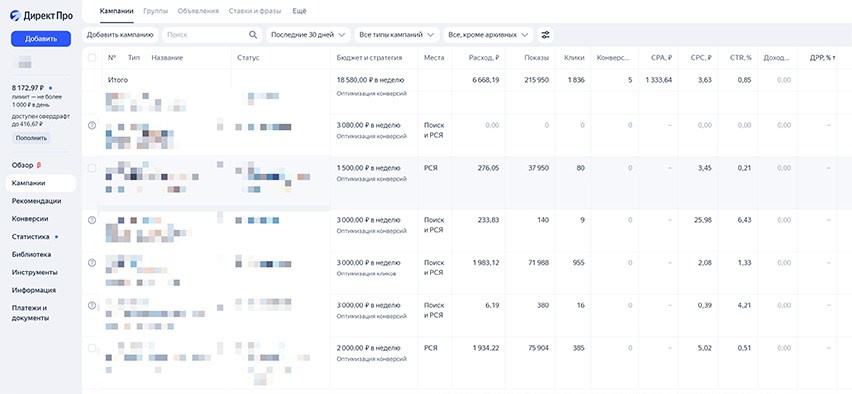The width and height of the screenshot is (852, 394).
Task: Click the blue dot beside balance 8 172,97 ₽
Action: [x=51, y=87]
